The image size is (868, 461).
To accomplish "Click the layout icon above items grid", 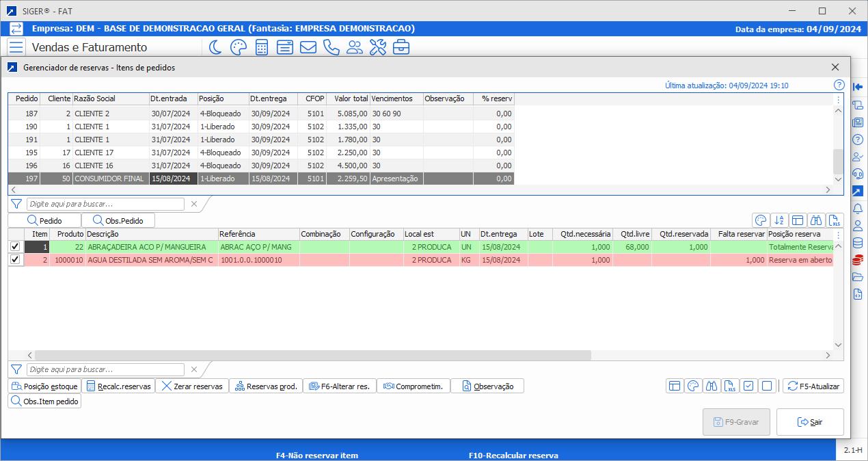I will (798, 220).
